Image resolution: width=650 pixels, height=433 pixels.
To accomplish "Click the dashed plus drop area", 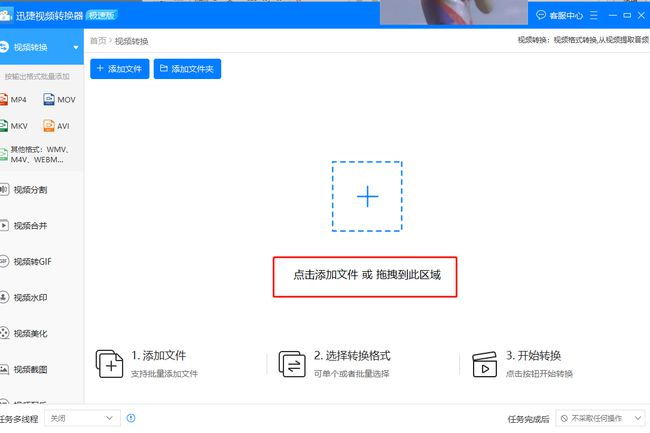I will [367, 196].
